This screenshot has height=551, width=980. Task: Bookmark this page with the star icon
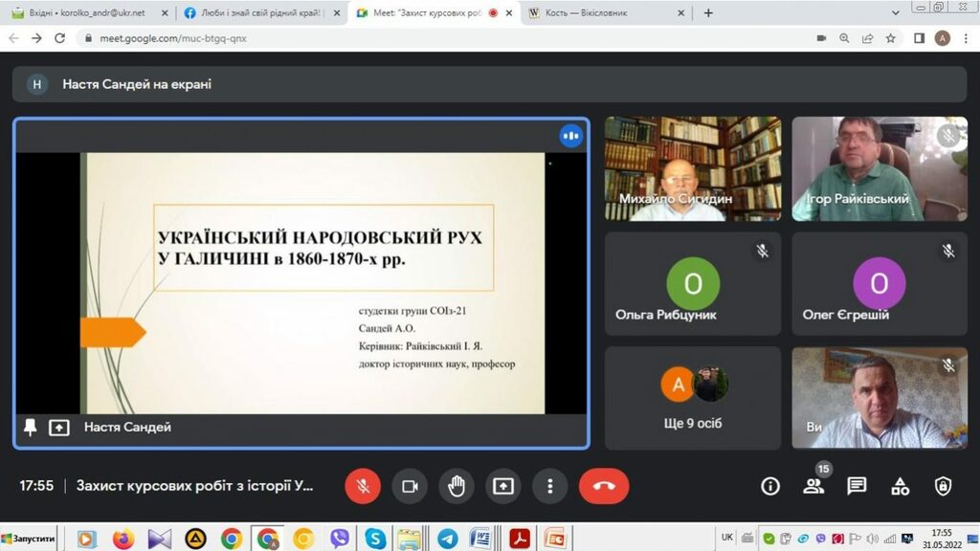tap(891, 38)
